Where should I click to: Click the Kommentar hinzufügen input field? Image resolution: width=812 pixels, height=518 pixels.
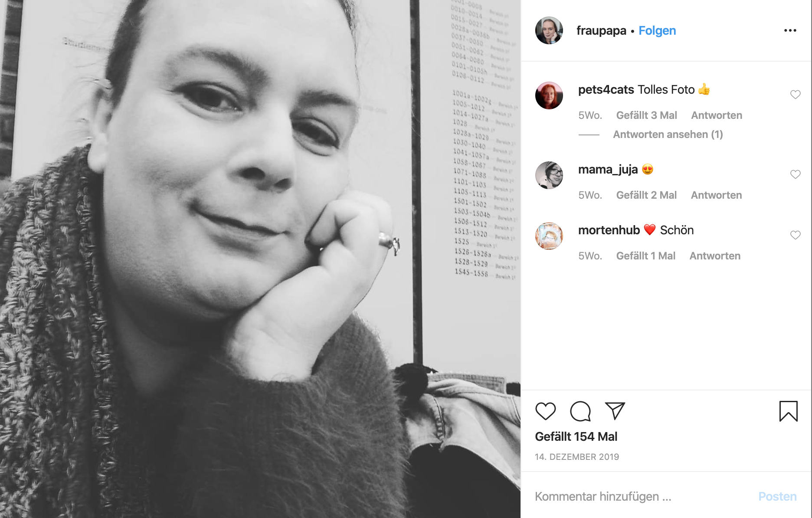(642, 496)
